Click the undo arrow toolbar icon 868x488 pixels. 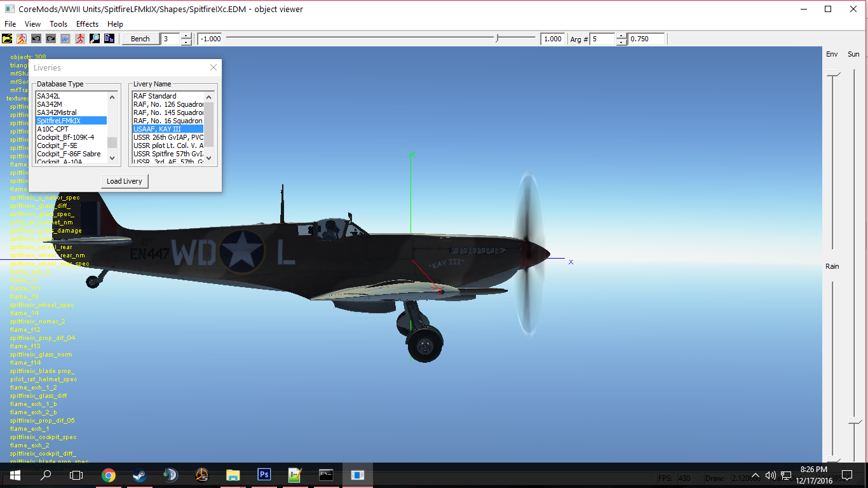coord(36,39)
